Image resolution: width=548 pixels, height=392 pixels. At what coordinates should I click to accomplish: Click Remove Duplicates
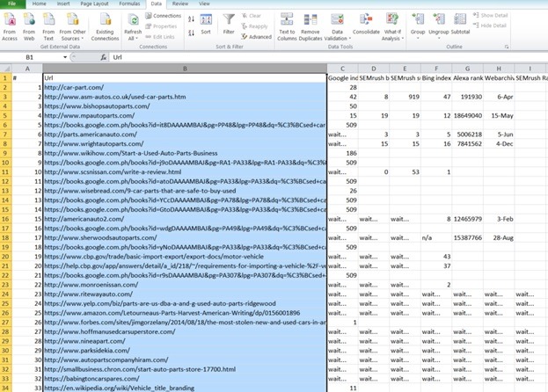(x=311, y=27)
